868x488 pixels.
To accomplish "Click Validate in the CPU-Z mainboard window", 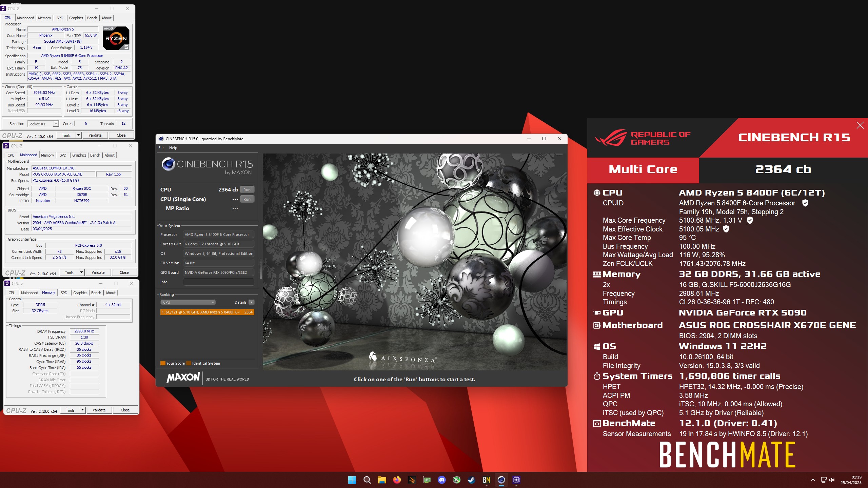I will tap(98, 272).
